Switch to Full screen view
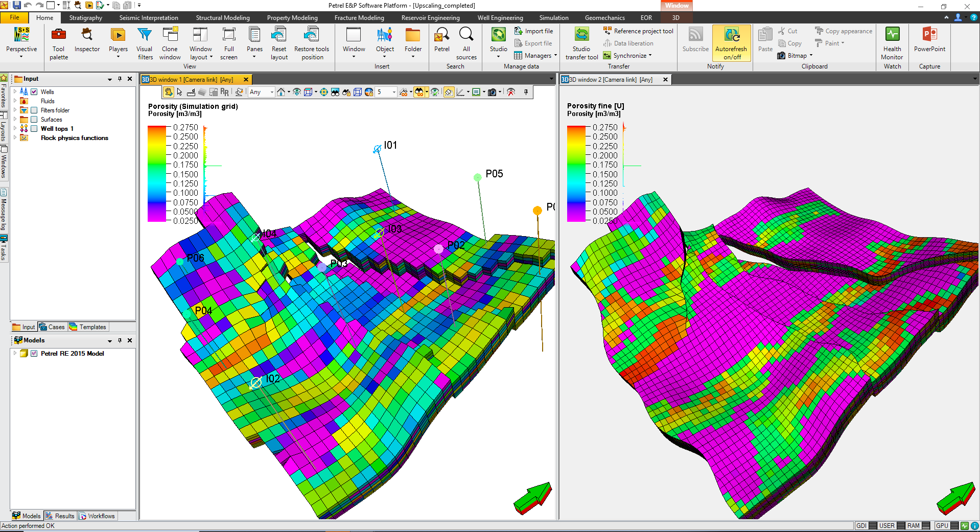 tap(229, 43)
